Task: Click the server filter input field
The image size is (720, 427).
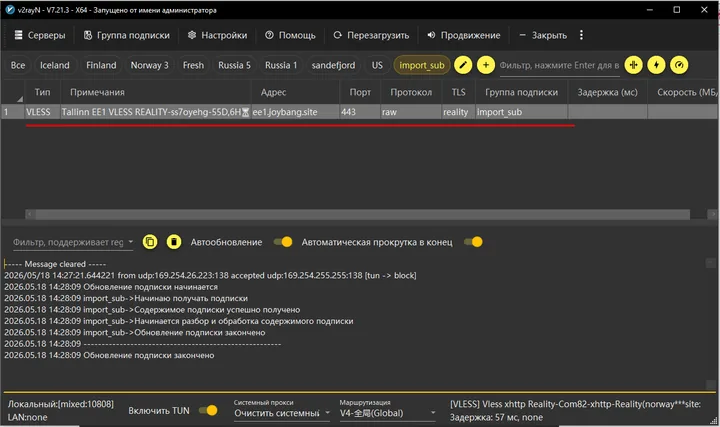Action: tap(559, 65)
